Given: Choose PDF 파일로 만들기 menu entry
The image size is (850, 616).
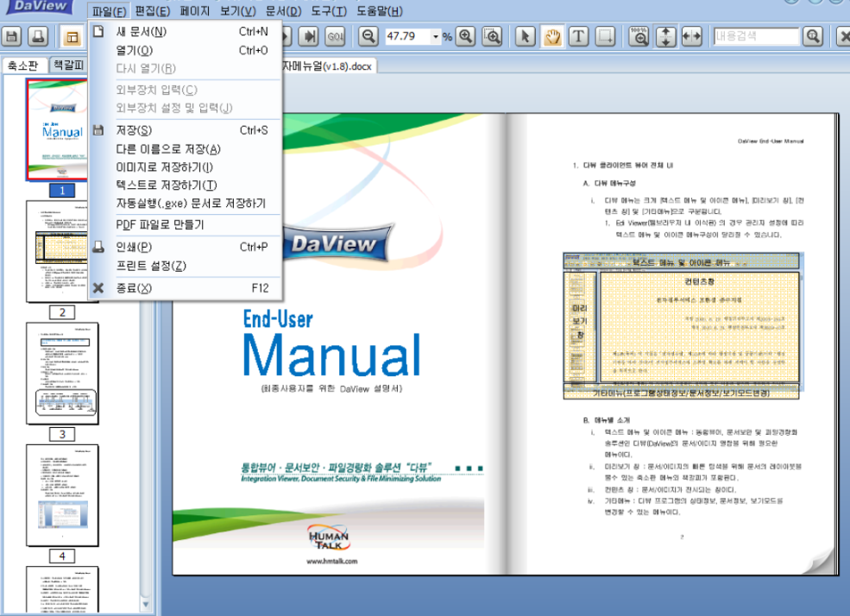Looking at the screenshot, I should pyautogui.click(x=185, y=225).
